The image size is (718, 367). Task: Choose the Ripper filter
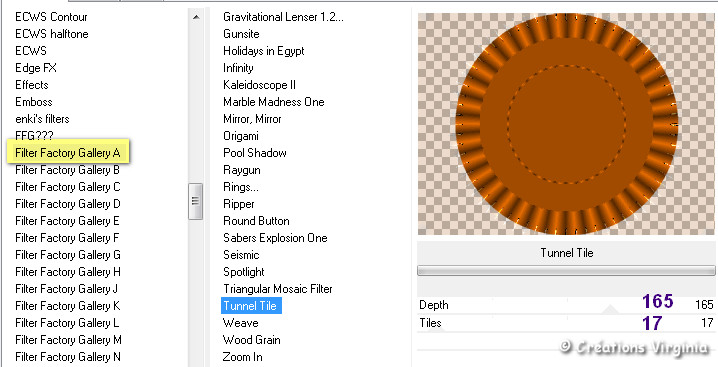coord(239,204)
